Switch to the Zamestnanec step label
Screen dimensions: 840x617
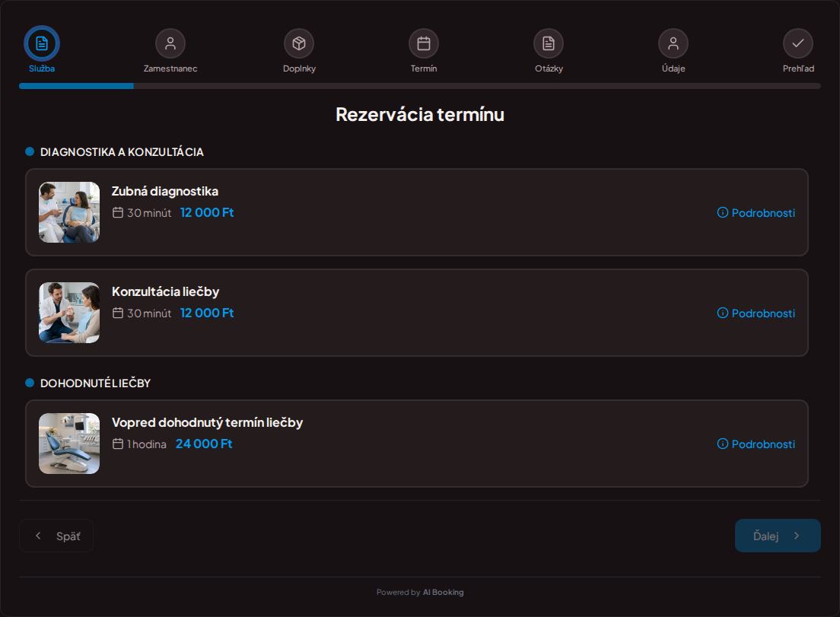(x=170, y=68)
